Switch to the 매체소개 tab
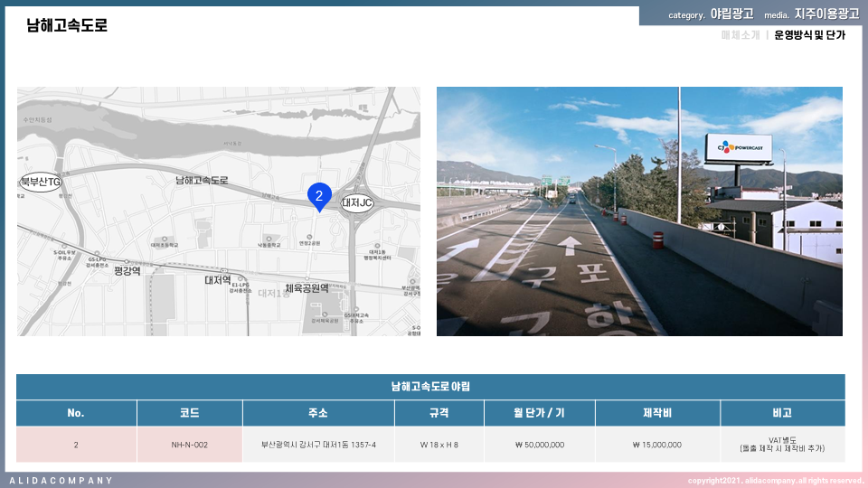The height and width of the screenshot is (488, 868). point(740,35)
